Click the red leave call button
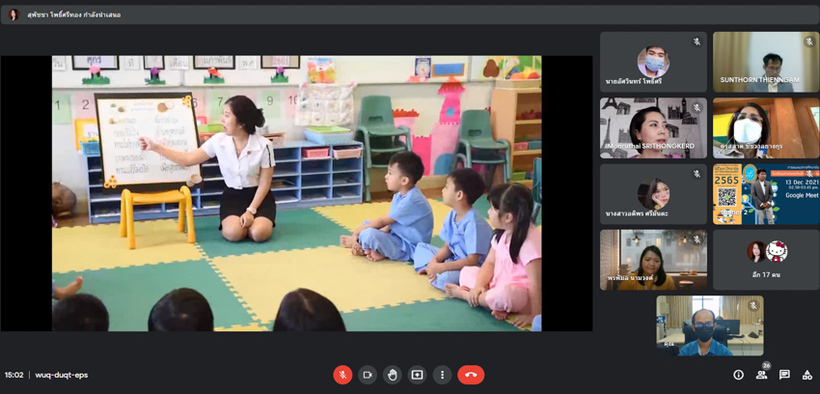This screenshot has height=394, width=820. coord(471,375)
